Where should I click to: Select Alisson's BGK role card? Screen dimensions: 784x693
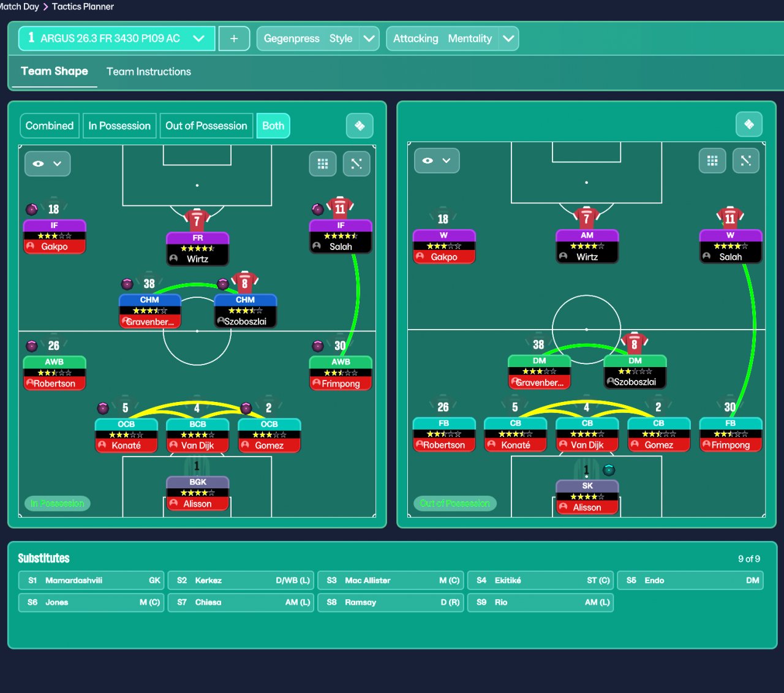[x=197, y=493]
